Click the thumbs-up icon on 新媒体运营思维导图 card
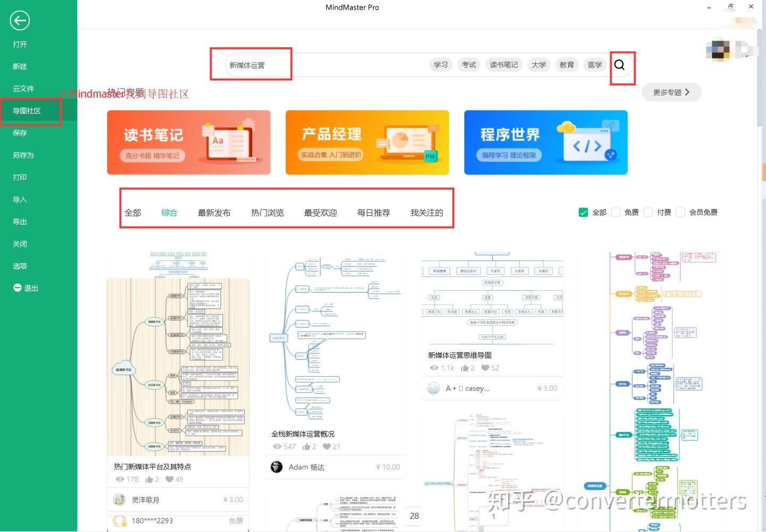The width and height of the screenshot is (766, 532). [465, 368]
